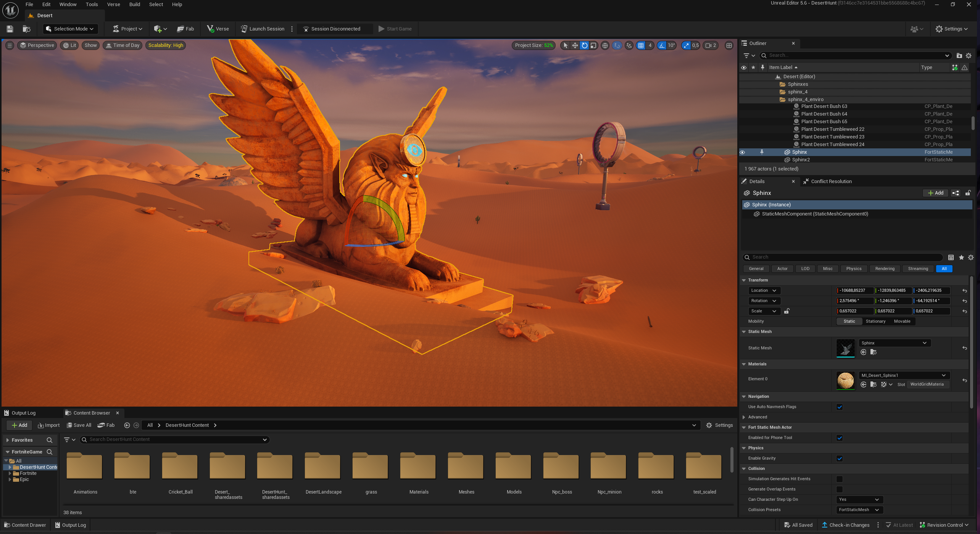Open the Selection Mode dropdown

[70, 29]
